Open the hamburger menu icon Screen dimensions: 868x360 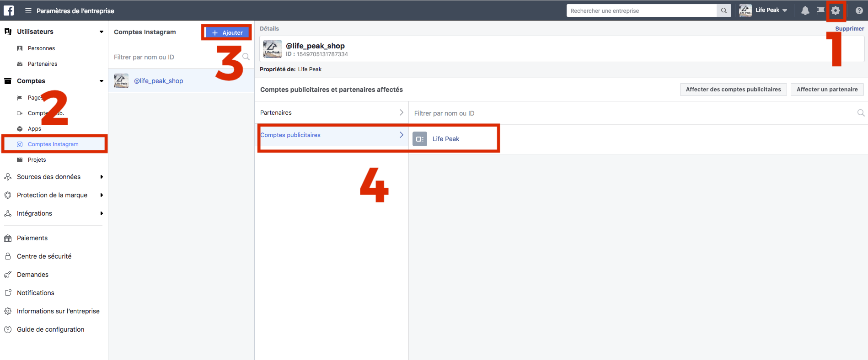(28, 11)
